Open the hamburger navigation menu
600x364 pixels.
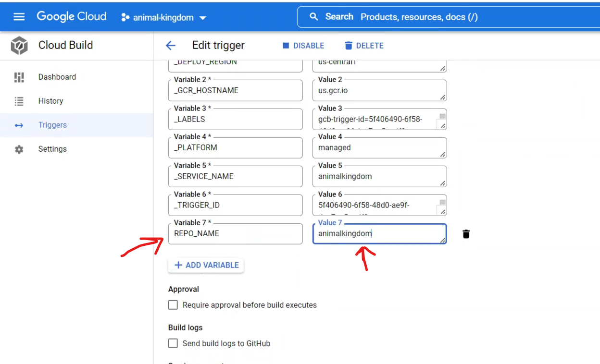[x=19, y=17]
